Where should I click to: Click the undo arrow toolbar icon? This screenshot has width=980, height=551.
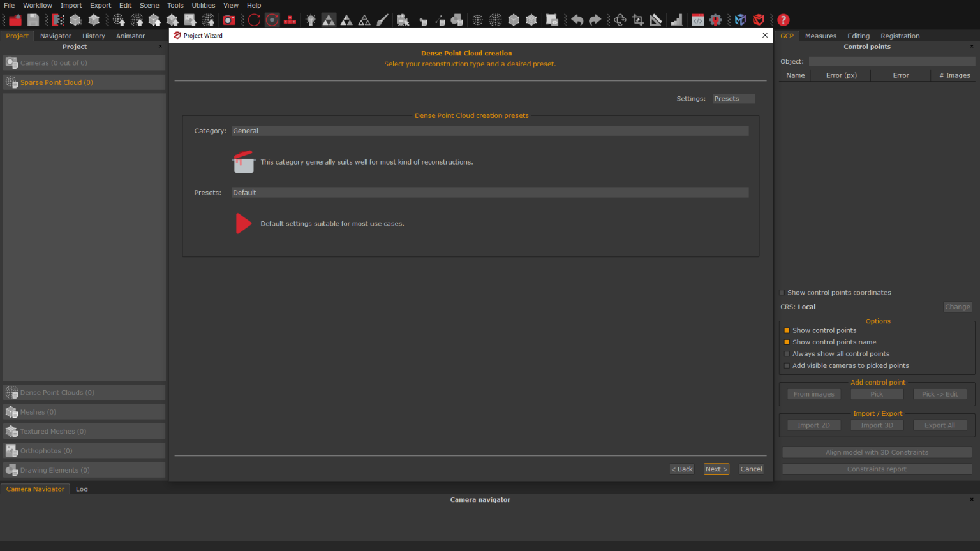click(x=577, y=20)
